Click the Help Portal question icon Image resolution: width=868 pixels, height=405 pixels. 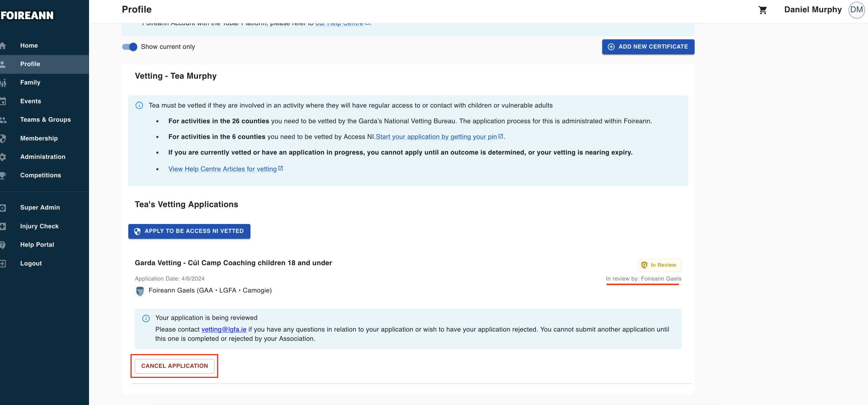point(3,245)
